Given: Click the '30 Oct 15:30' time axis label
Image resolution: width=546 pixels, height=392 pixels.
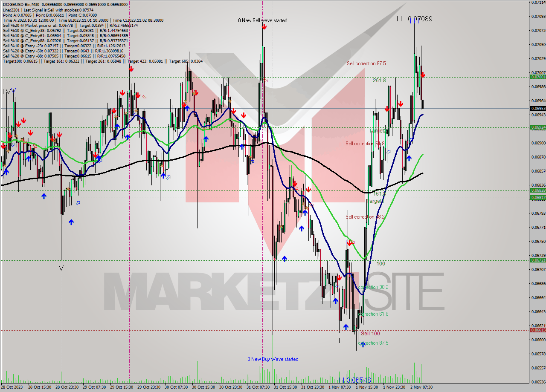Looking at the screenshot, I should pyautogui.click(x=203, y=387).
